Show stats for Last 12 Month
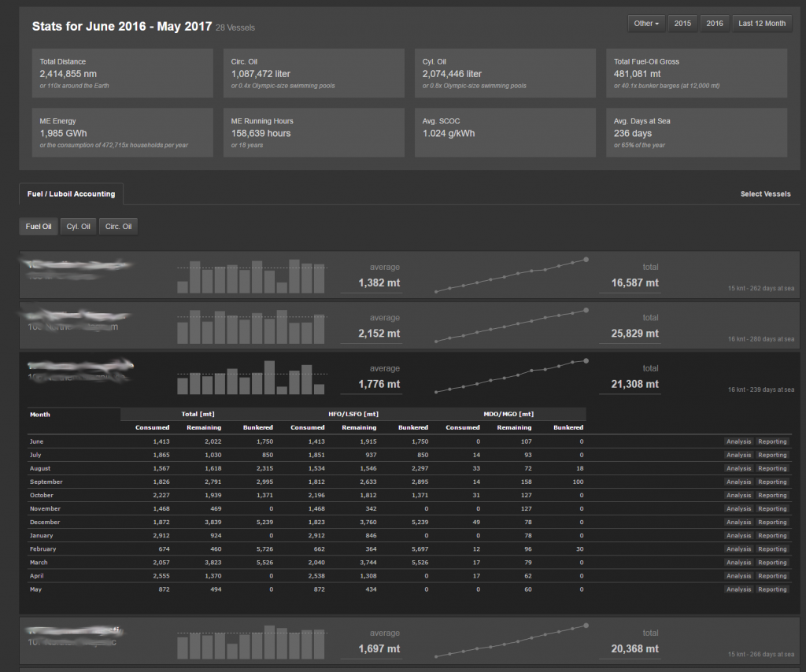Screen dimensions: 806x672 click(761, 24)
